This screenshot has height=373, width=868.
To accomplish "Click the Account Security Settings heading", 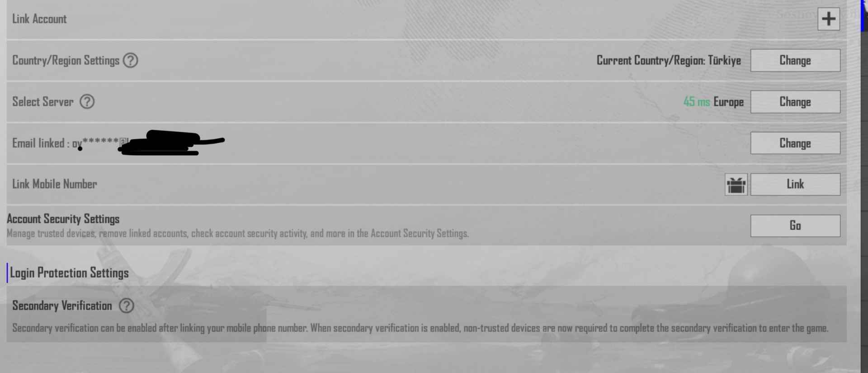I will point(63,219).
